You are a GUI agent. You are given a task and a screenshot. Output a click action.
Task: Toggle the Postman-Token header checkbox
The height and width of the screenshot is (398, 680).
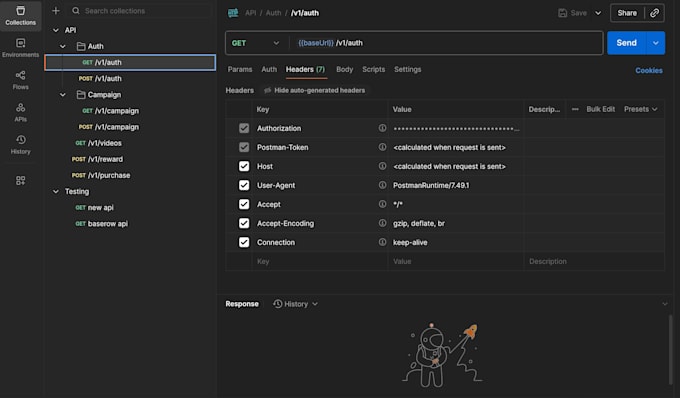coord(244,147)
